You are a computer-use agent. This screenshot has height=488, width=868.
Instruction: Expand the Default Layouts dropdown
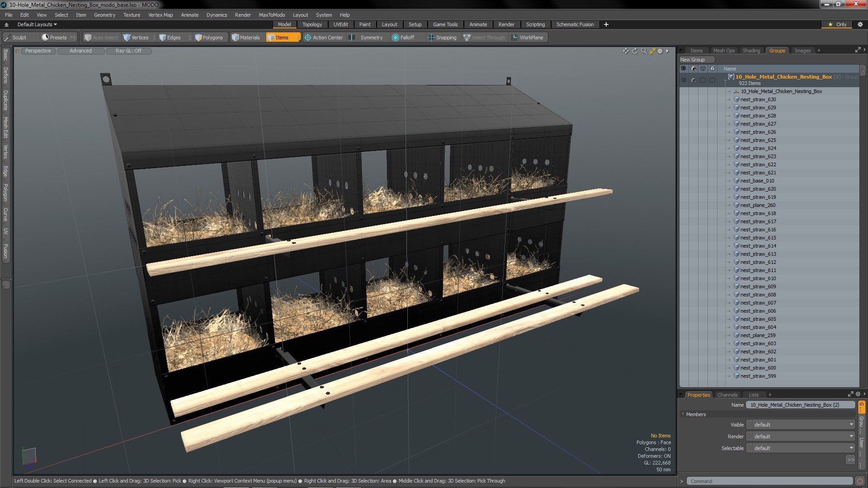point(37,24)
